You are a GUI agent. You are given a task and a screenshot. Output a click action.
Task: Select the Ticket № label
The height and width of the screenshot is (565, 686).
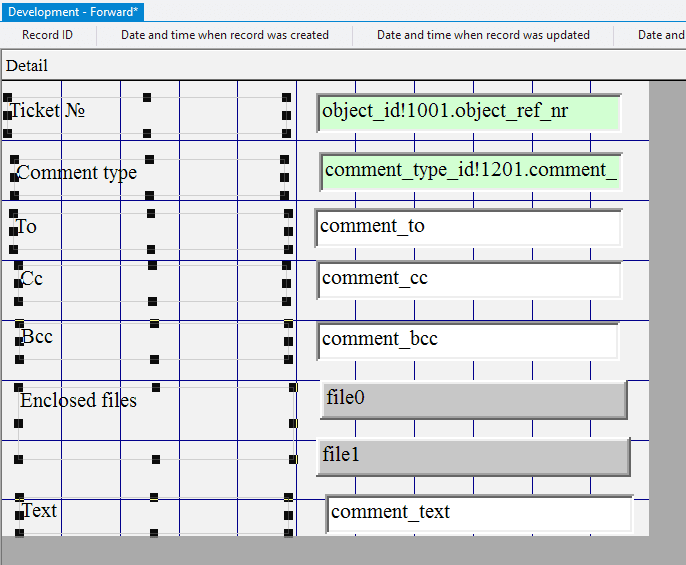(x=47, y=110)
